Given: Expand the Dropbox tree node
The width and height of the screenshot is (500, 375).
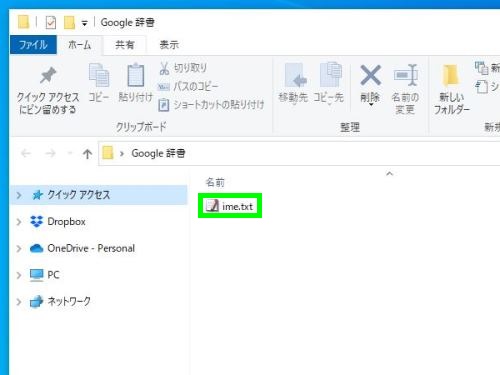Looking at the screenshot, I should click(x=19, y=222).
